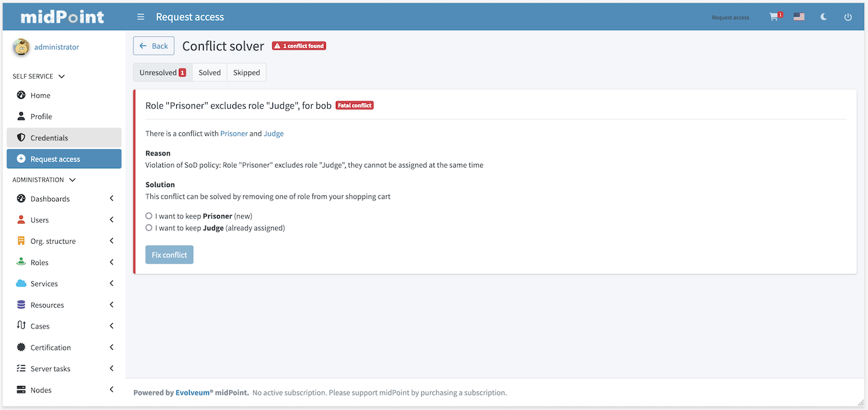Select keep Prisoner (new) radio option

click(149, 216)
